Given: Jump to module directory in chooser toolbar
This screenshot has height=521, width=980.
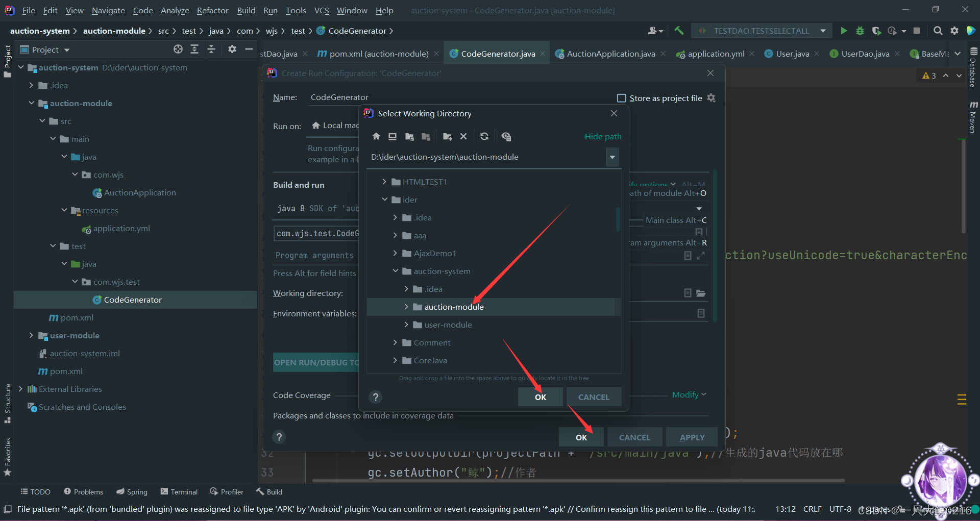Looking at the screenshot, I should [426, 136].
